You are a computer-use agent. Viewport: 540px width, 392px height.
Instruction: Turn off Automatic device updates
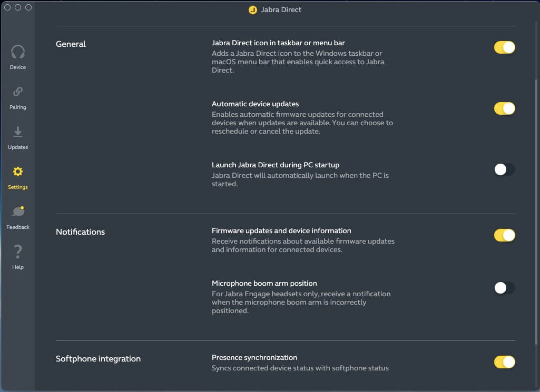504,108
